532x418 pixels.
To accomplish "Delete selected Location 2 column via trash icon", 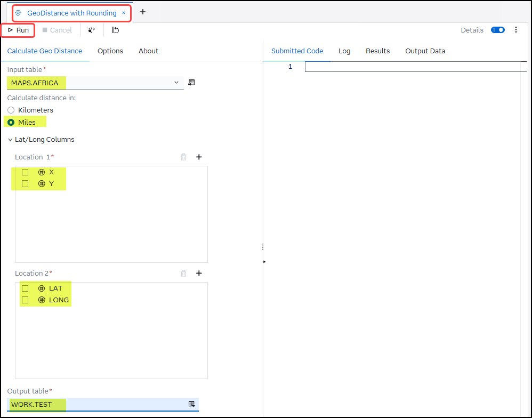I will (x=183, y=274).
